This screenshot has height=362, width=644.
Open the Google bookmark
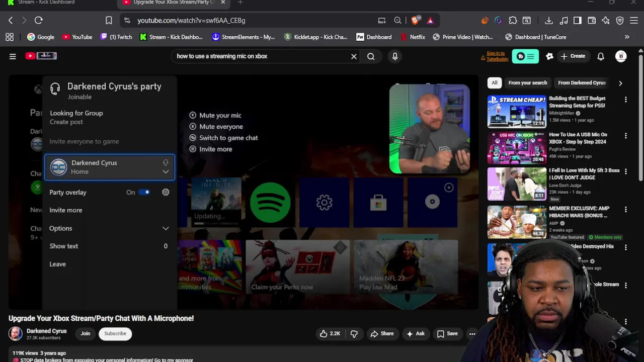coord(41,37)
